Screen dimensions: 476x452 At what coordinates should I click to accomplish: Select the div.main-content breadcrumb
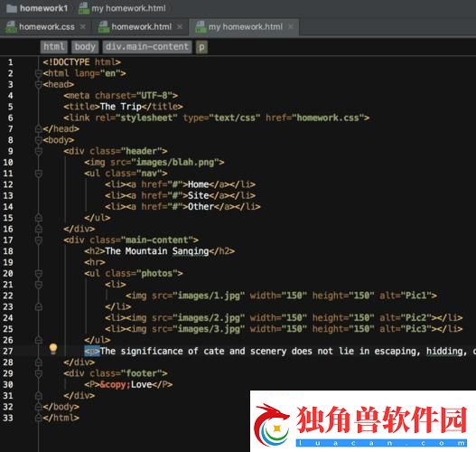tap(147, 47)
